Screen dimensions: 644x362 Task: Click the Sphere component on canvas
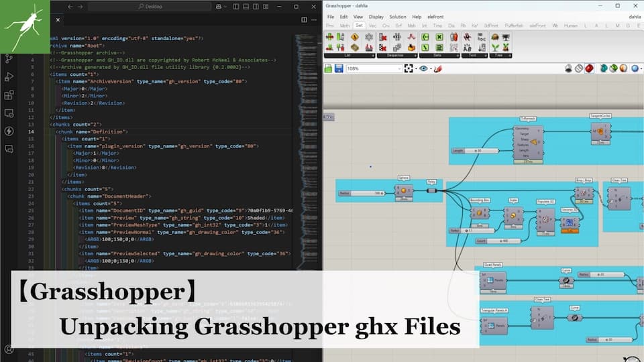(404, 191)
